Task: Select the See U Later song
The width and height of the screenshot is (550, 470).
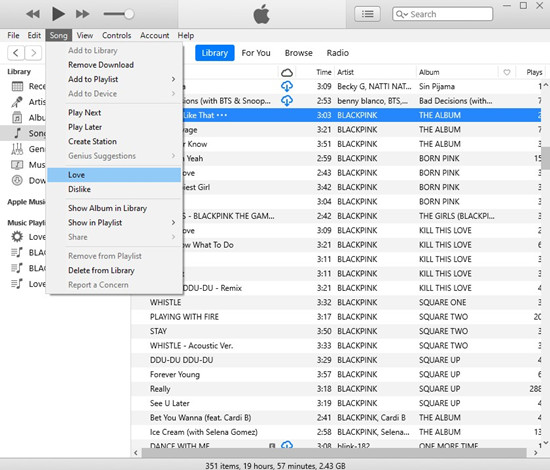Action: pos(336,403)
